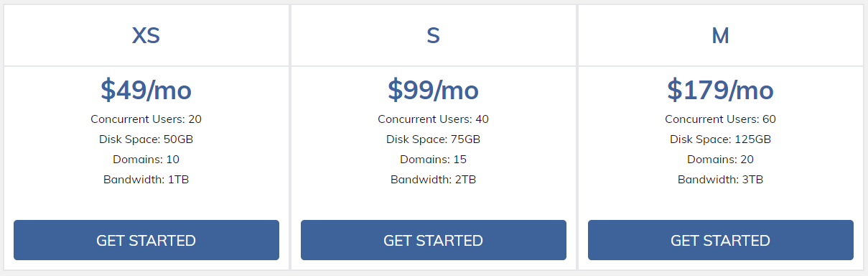Click Disk Space: 125GB text

pyautogui.click(x=720, y=139)
